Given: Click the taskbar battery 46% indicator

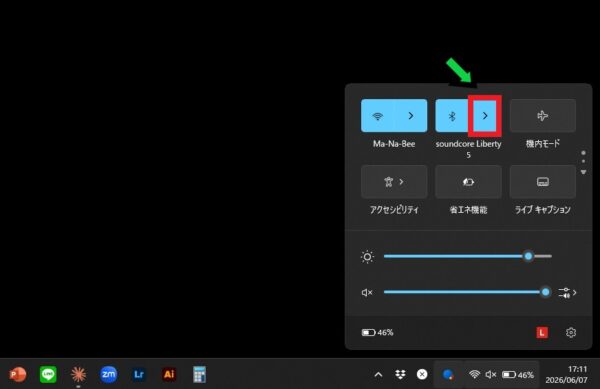Looking at the screenshot, I should pos(518,375).
